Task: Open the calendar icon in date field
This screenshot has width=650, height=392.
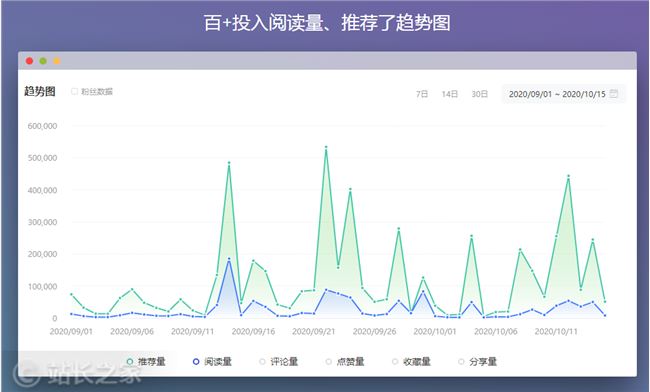Action: (614, 94)
